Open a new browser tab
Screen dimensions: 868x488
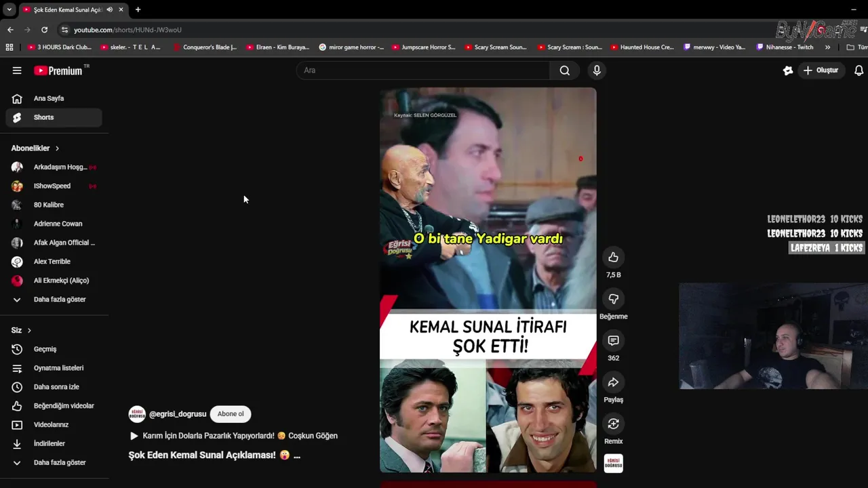click(138, 9)
